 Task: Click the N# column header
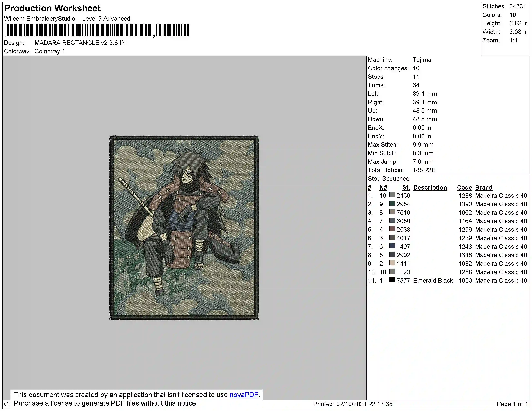point(383,187)
